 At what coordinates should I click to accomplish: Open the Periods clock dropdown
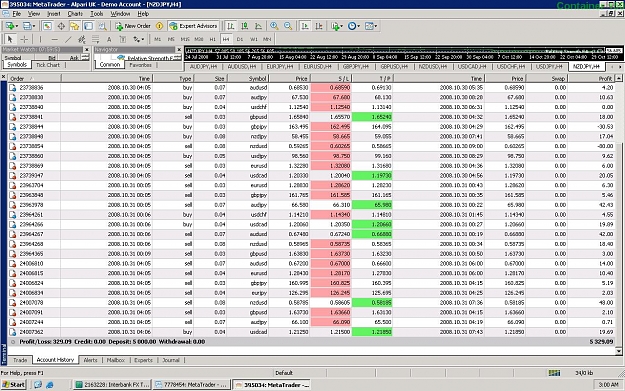click(x=353, y=26)
